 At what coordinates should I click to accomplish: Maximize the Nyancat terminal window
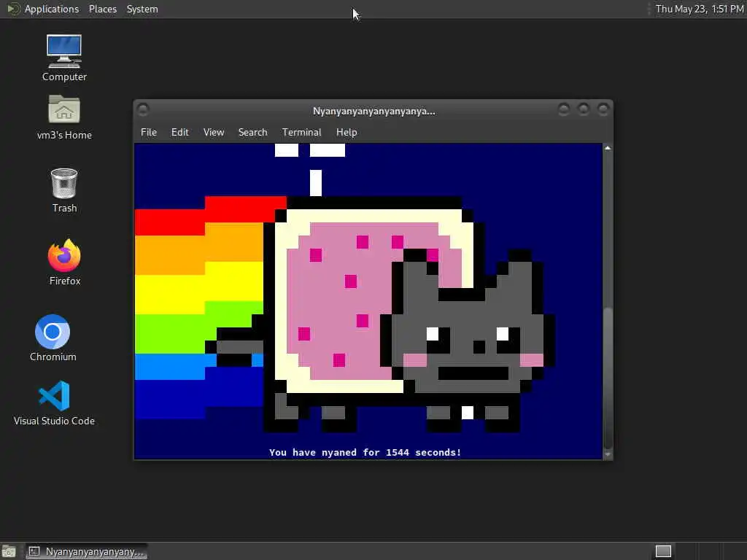point(583,109)
